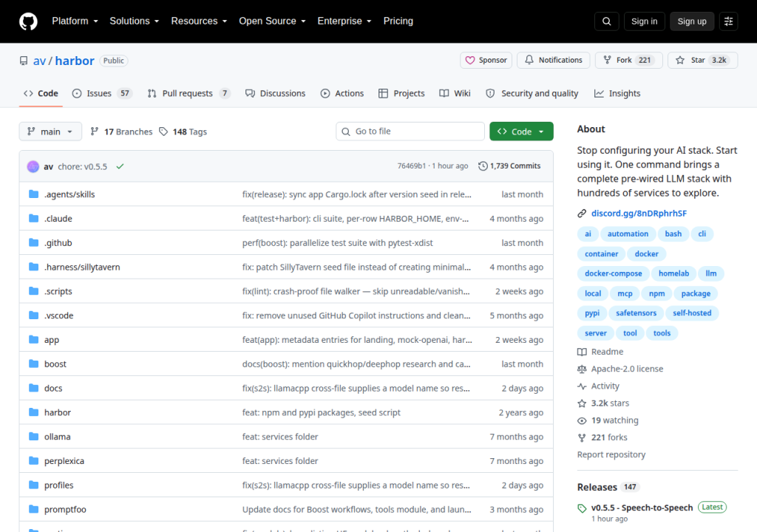
Task: Open the Security and quality tab
Action: click(532, 93)
